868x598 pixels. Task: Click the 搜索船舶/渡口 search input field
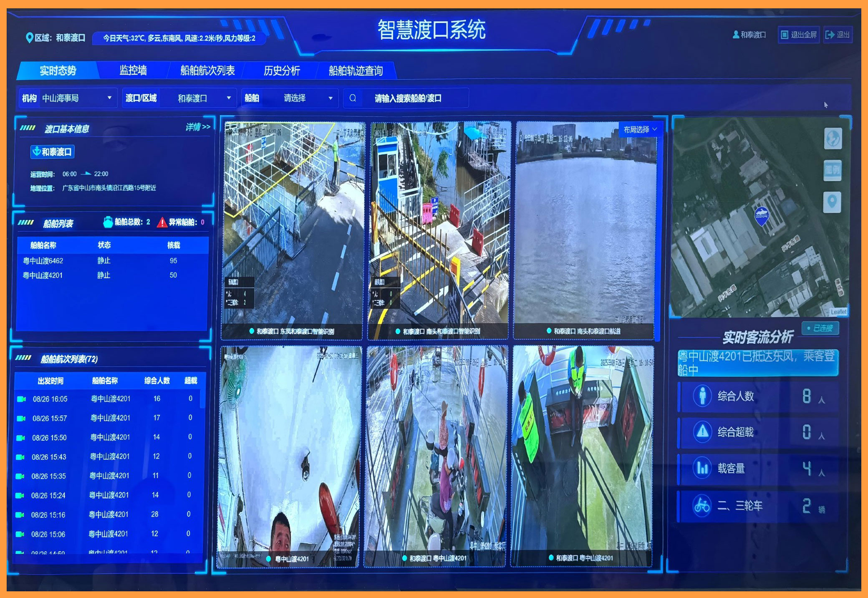tap(408, 98)
